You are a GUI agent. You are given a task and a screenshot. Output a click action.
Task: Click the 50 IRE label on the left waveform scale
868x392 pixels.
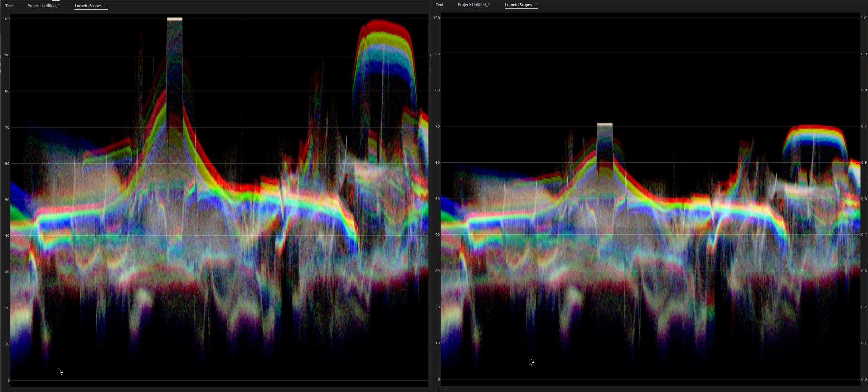tap(7, 200)
